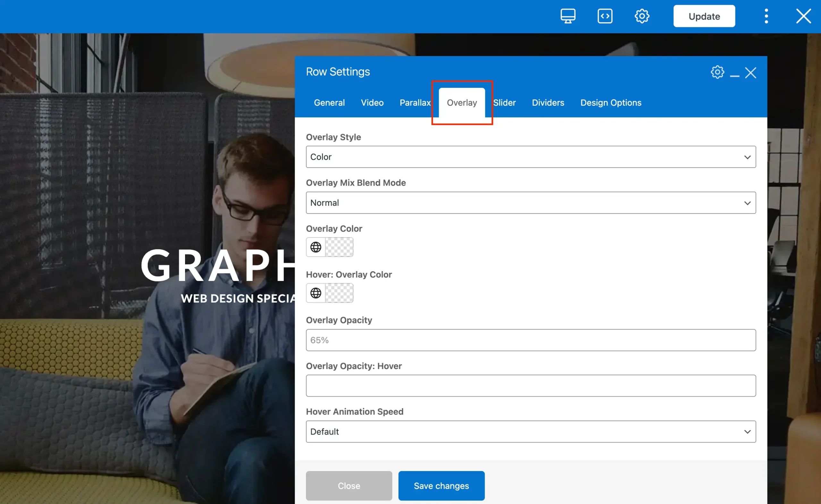The width and height of the screenshot is (821, 504).
Task: Click globe icon beside Overlay Color
Action: (316, 247)
